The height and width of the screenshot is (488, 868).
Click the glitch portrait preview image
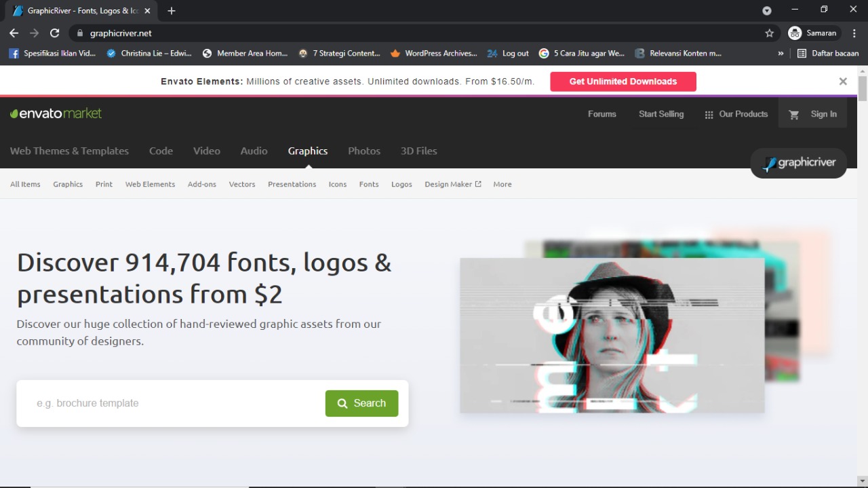click(612, 335)
